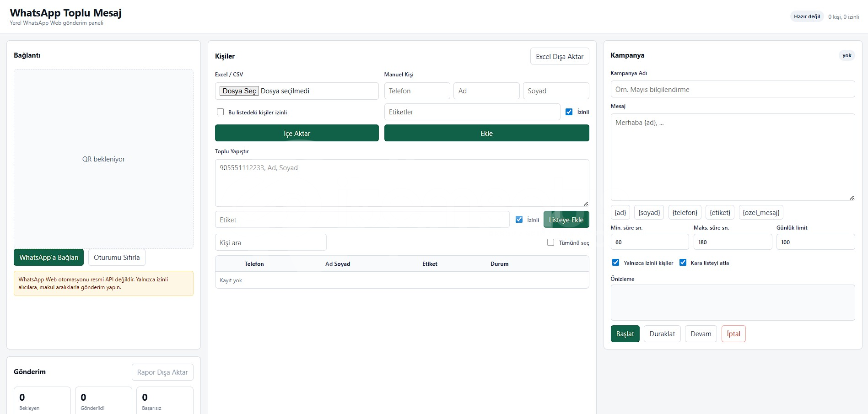Viewport: 868px width, 414px height.
Task: Uncheck İzinli checkbox beside Etiketler field
Action: click(569, 112)
